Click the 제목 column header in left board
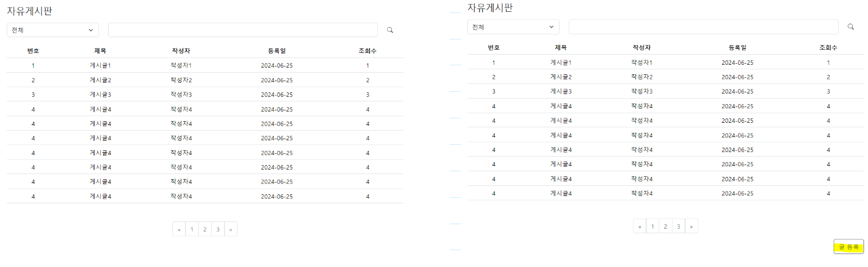 (100, 51)
